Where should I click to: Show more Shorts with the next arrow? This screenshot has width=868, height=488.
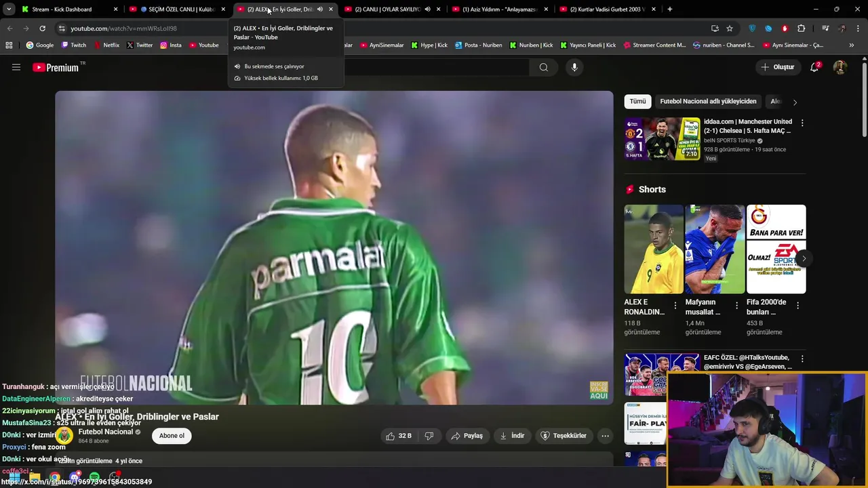coord(804,258)
